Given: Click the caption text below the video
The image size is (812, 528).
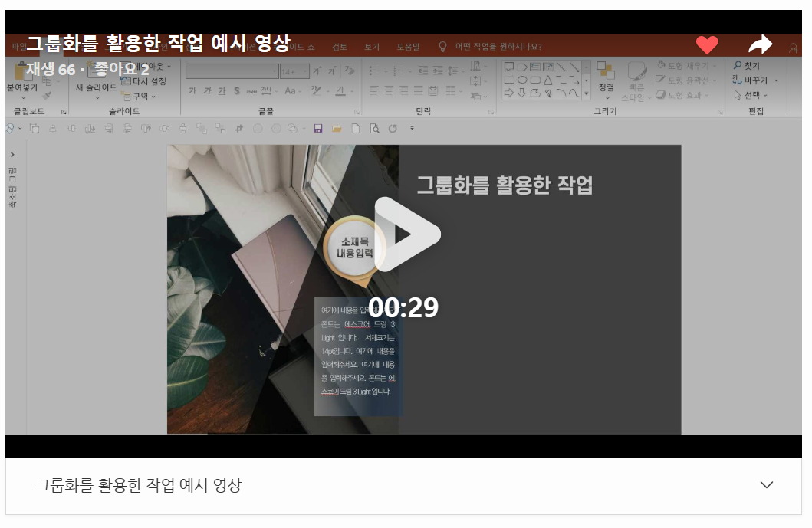Looking at the screenshot, I should click(x=138, y=485).
